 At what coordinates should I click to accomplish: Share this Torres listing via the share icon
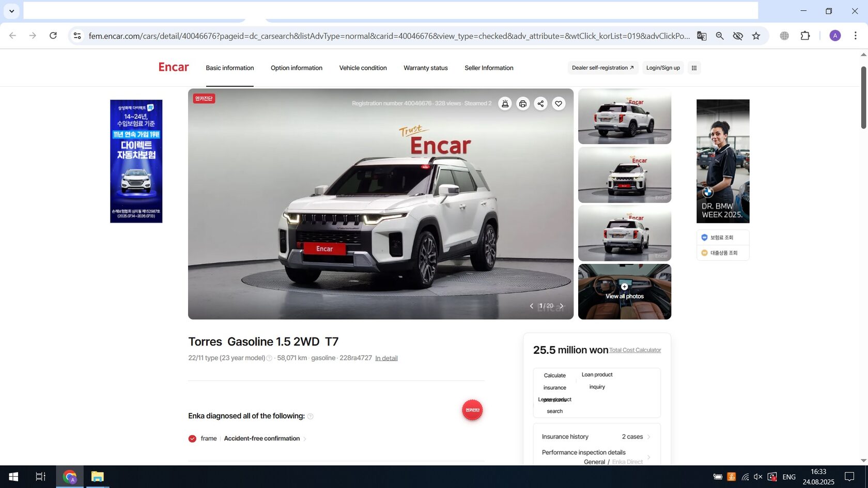coord(540,104)
